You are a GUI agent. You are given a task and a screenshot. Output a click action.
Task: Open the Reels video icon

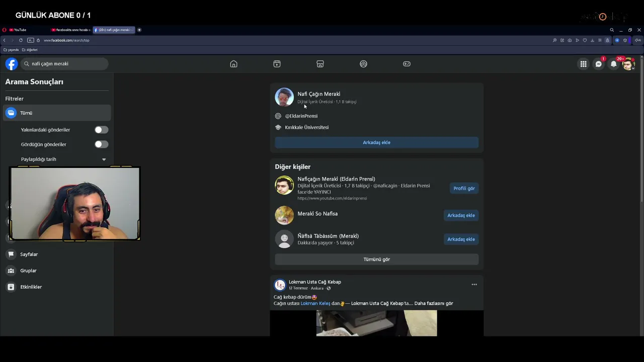tap(277, 64)
